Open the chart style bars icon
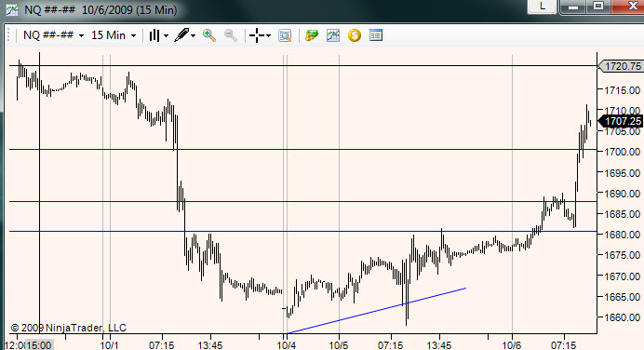The width and height of the screenshot is (644, 350). point(154,35)
